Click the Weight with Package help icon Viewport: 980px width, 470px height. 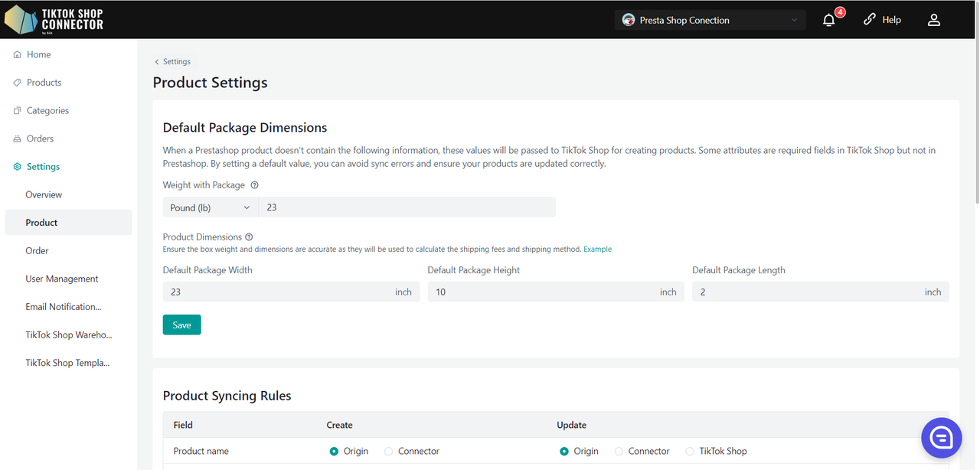point(255,185)
